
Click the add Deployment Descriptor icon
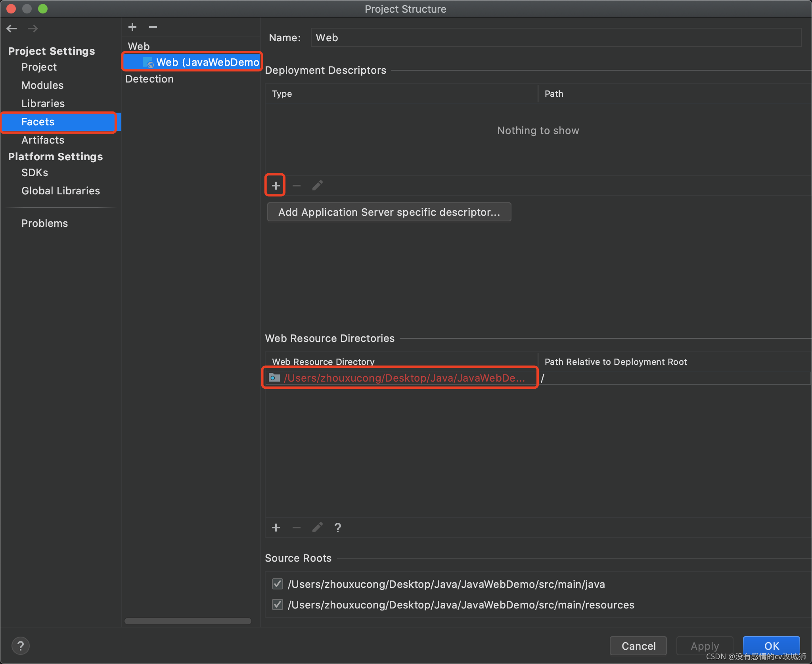tap(275, 186)
